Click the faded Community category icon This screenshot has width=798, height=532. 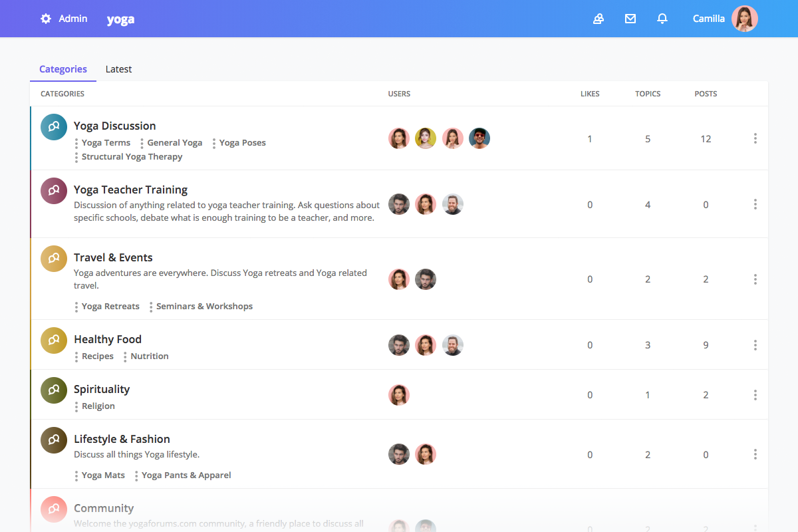click(53, 509)
